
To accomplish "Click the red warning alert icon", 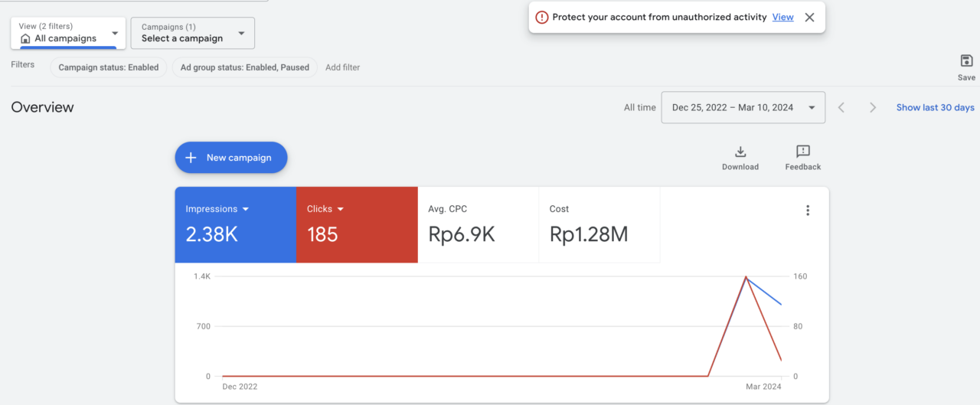I will 541,18.
